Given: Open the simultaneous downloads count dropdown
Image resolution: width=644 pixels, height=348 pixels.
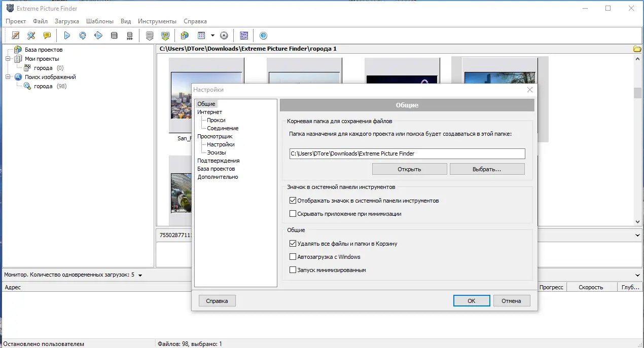Looking at the screenshot, I should (x=140, y=275).
